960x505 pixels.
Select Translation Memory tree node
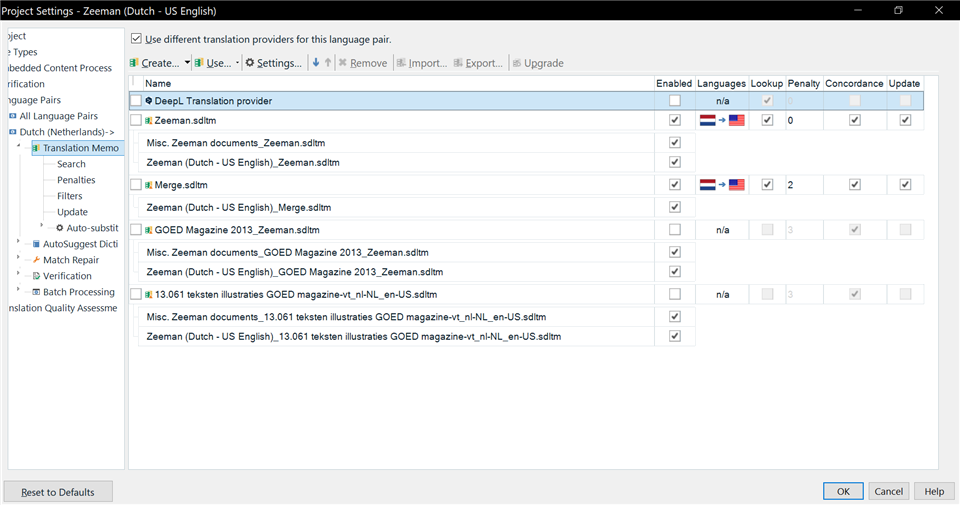78,148
